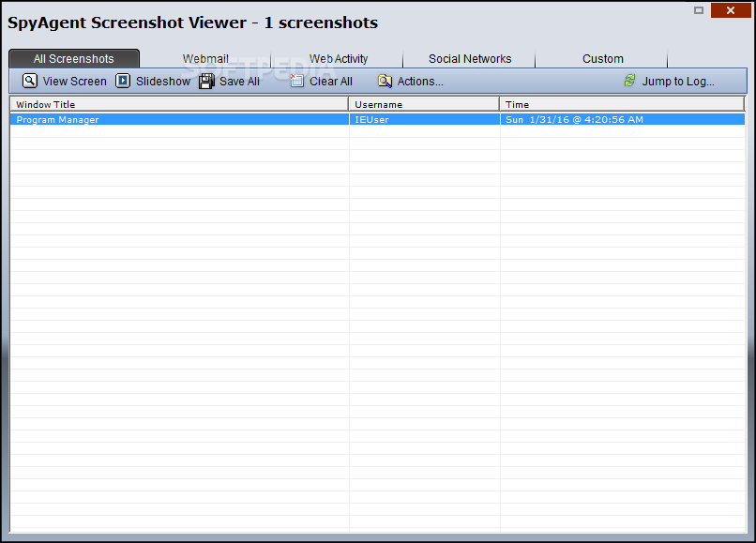Switch to the All Screenshots tab
Screen dimensions: 756x543
pos(74,59)
